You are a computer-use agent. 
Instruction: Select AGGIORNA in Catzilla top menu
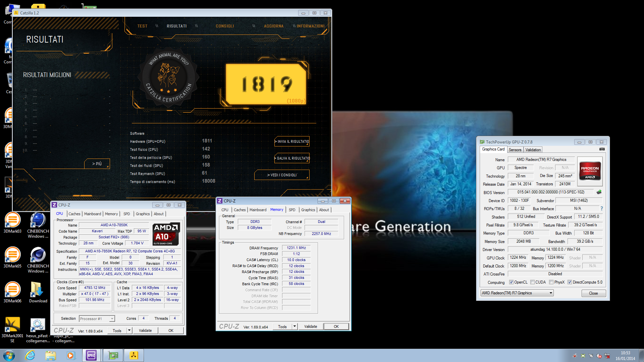click(274, 26)
